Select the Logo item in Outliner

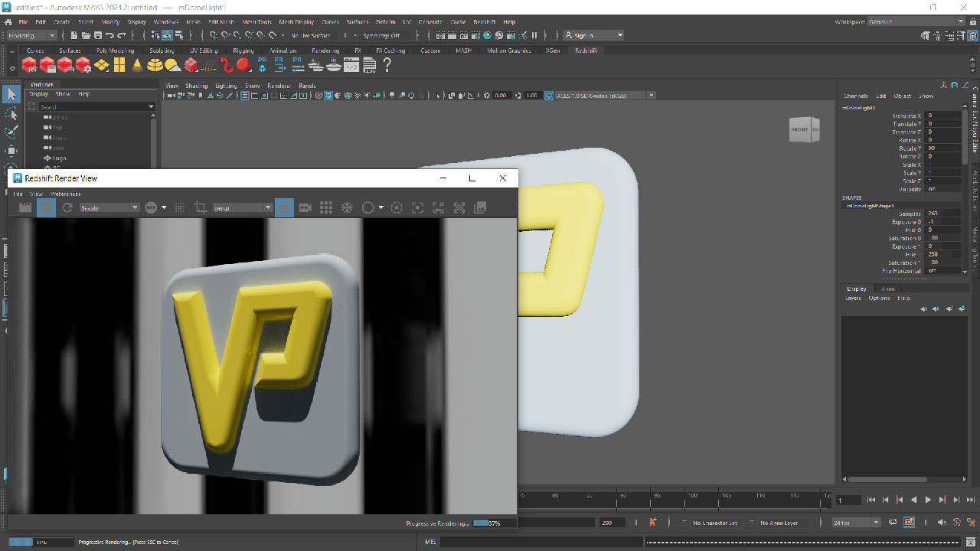coord(60,158)
